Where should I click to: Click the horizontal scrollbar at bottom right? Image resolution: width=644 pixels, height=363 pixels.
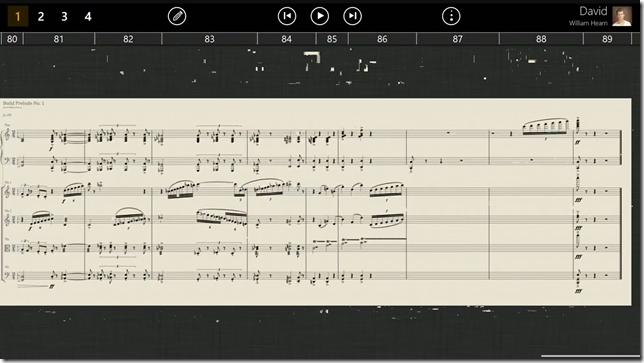590,356
